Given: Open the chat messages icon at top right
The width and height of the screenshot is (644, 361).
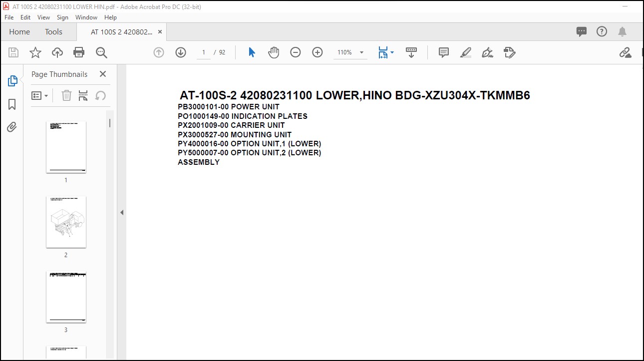Looking at the screenshot, I should [x=582, y=31].
